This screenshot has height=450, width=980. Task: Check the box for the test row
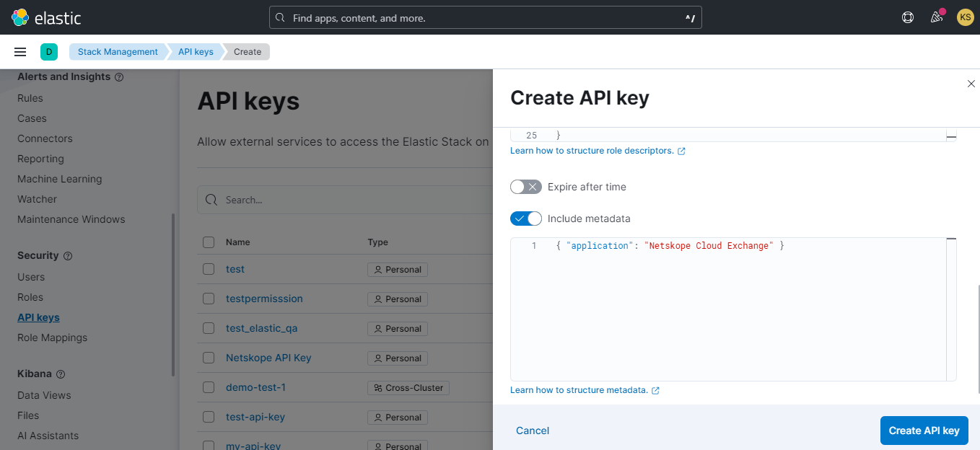point(209,269)
